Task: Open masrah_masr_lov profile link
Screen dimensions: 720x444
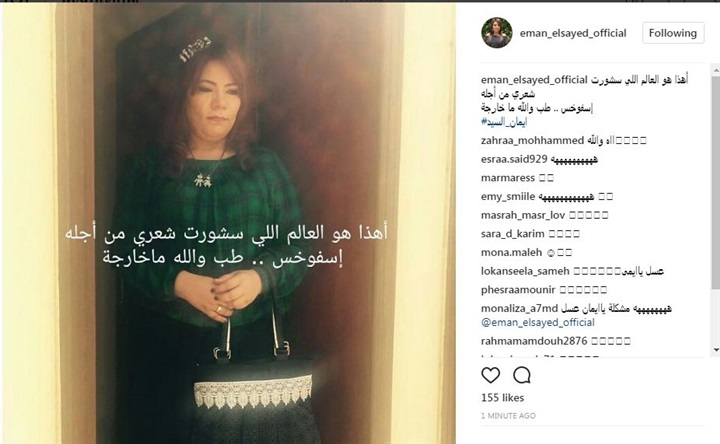Action: pyautogui.click(x=523, y=215)
